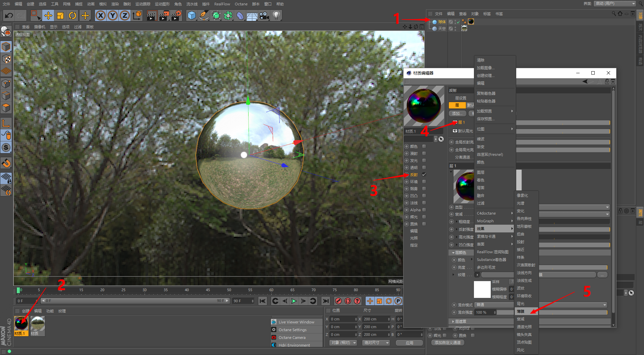Switch to Polygons mode
Image resolution: width=644 pixels, height=355 pixels.
click(6, 108)
